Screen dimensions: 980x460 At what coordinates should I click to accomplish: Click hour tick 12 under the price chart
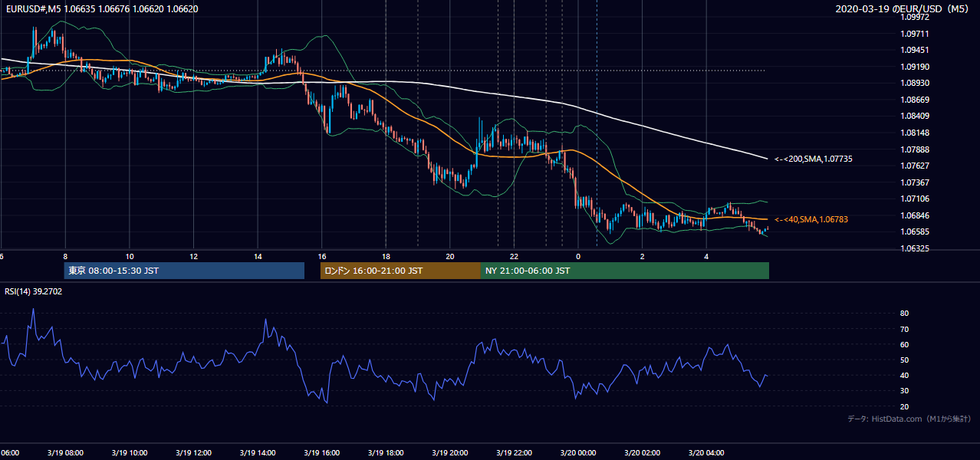click(193, 256)
